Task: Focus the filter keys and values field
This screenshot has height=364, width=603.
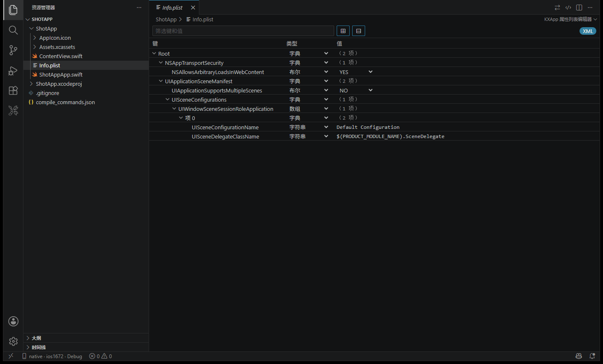Action: (243, 31)
